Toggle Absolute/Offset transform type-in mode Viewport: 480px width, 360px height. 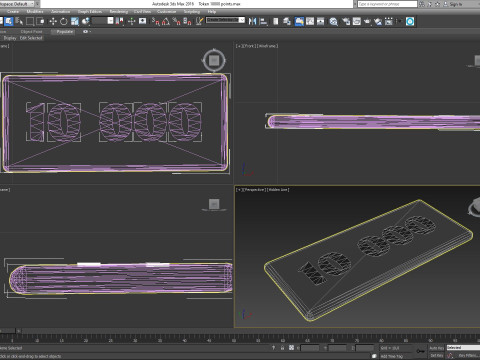pos(291,348)
